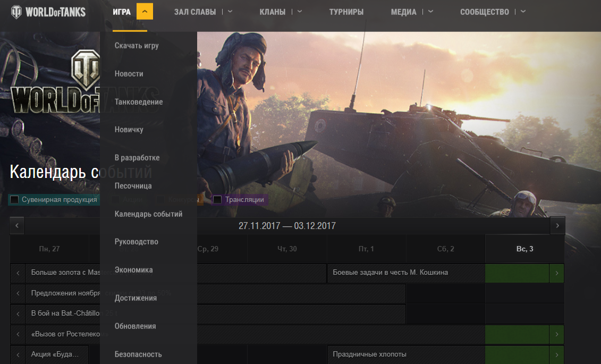Click right arrow on Вызов от Ростелеком row
601x364 pixels.
(x=556, y=334)
